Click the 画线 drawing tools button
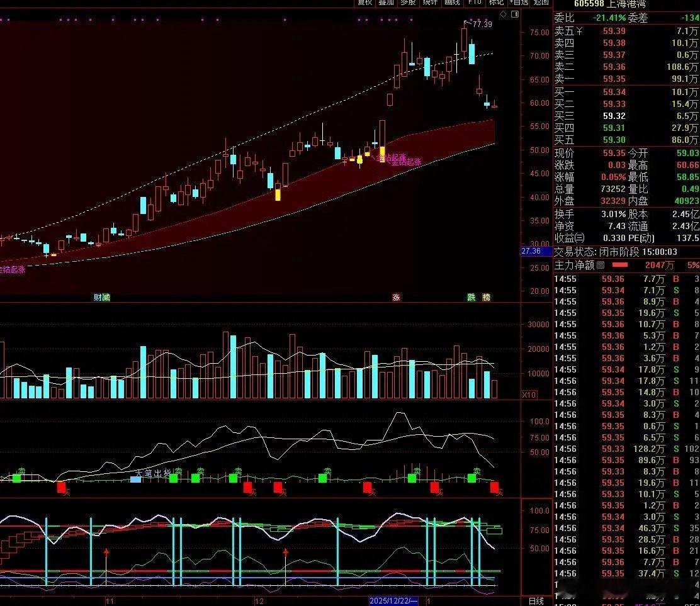 tap(452, 3)
